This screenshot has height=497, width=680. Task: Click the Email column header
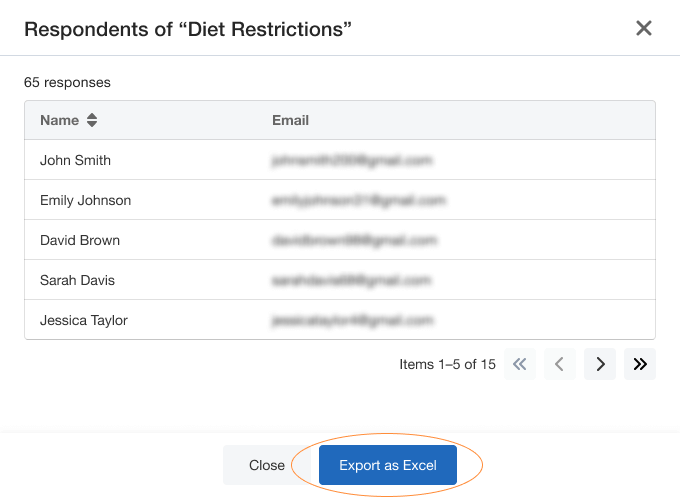coord(290,120)
